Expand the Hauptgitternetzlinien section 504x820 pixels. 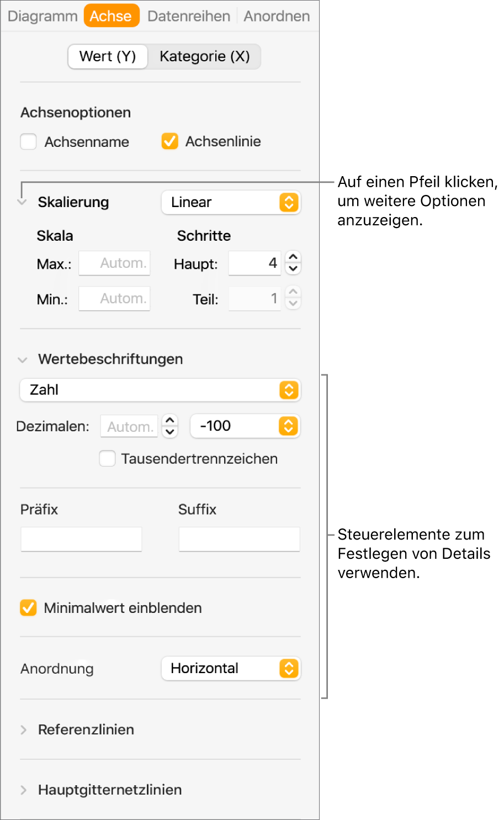23,790
